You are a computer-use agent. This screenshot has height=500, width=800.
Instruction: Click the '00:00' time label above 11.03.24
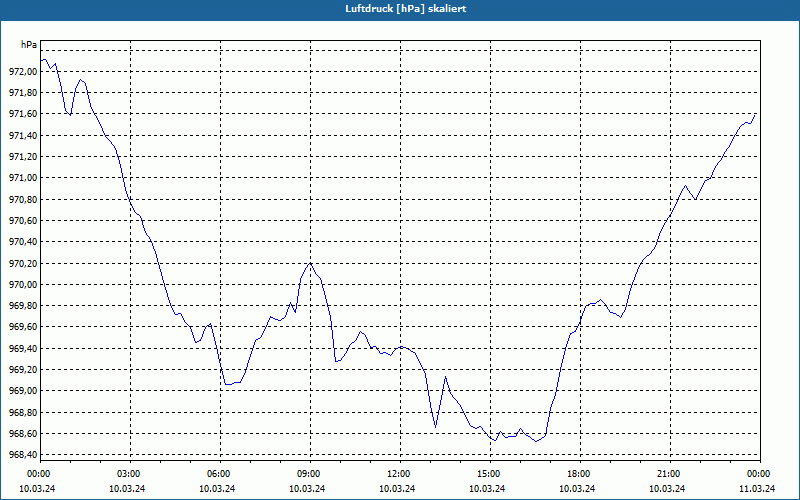tap(758, 474)
